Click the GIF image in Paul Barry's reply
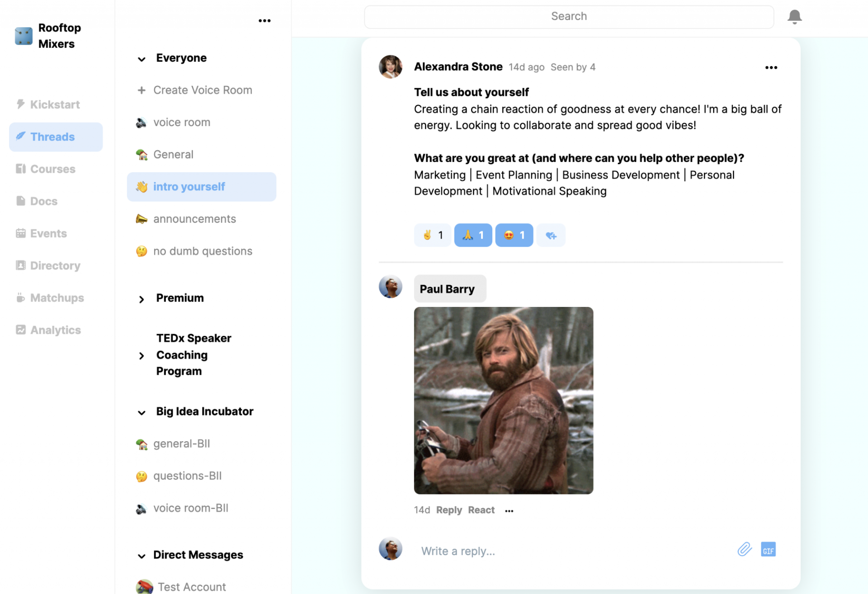 coord(503,400)
